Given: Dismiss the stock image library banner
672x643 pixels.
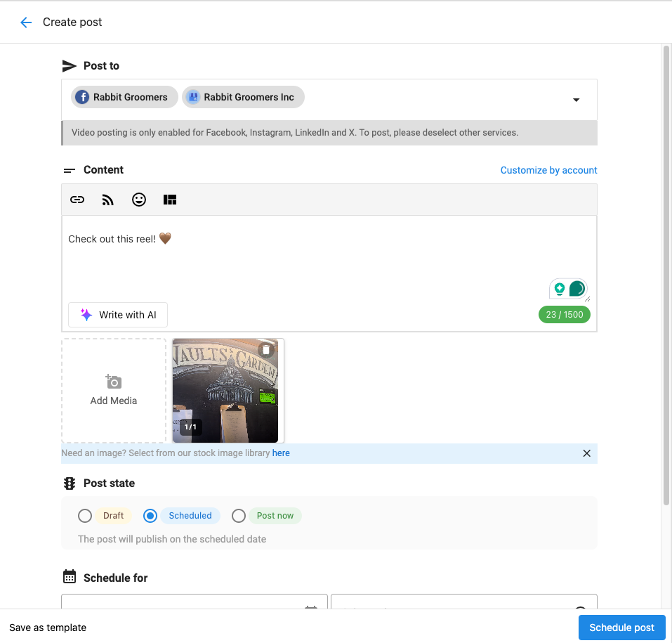Looking at the screenshot, I should click(587, 453).
